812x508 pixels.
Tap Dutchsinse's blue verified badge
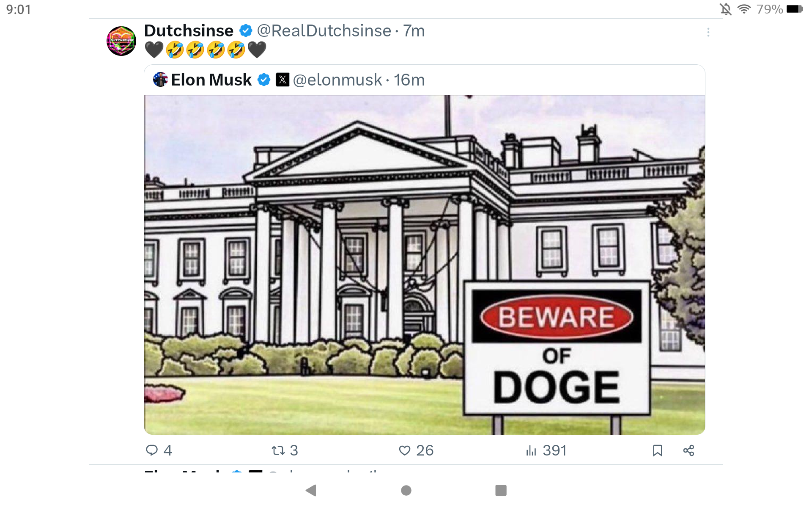coord(246,31)
